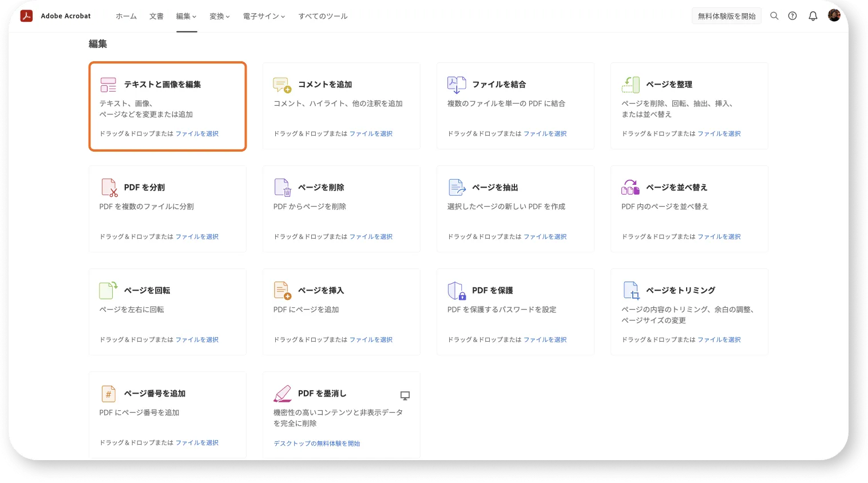This screenshot has width=868, height=483.
Task: Click ファイルを選択 under ページを回転
Action: tap(197, 339)
